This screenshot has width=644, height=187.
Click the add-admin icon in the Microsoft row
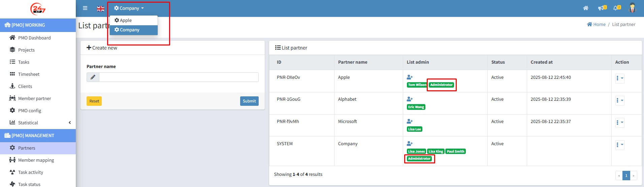pos(410,121)
